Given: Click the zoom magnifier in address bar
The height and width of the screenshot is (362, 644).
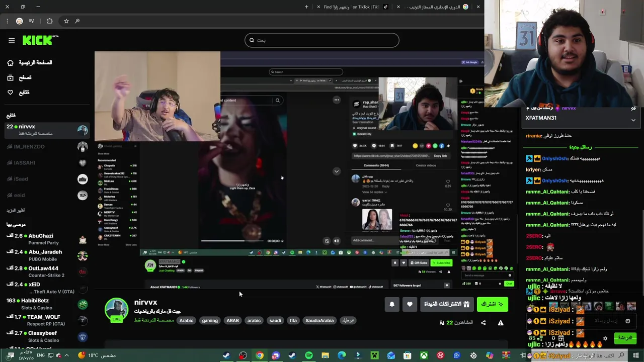Looking at the screenshot, I should point(77,21).
